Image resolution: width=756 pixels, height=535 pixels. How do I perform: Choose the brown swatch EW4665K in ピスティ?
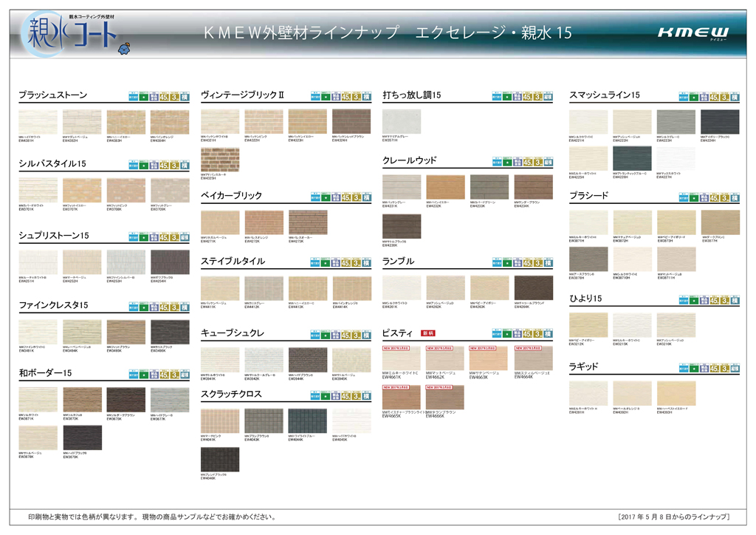tap(402, 398)
